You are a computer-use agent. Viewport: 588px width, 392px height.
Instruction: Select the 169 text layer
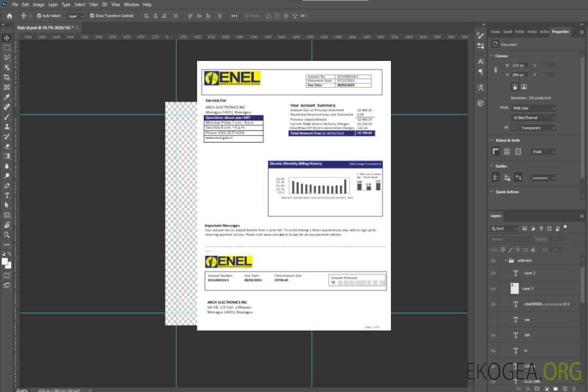click(526, 335)
